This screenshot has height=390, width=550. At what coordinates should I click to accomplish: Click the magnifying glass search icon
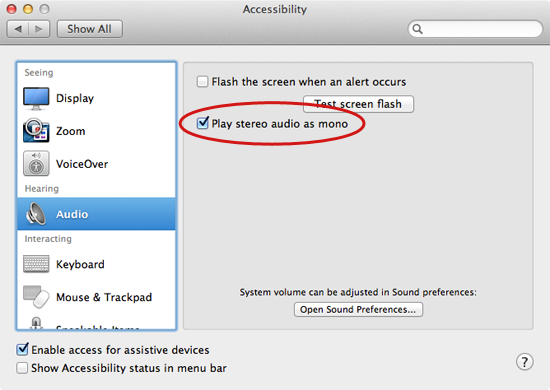[417, 29]
